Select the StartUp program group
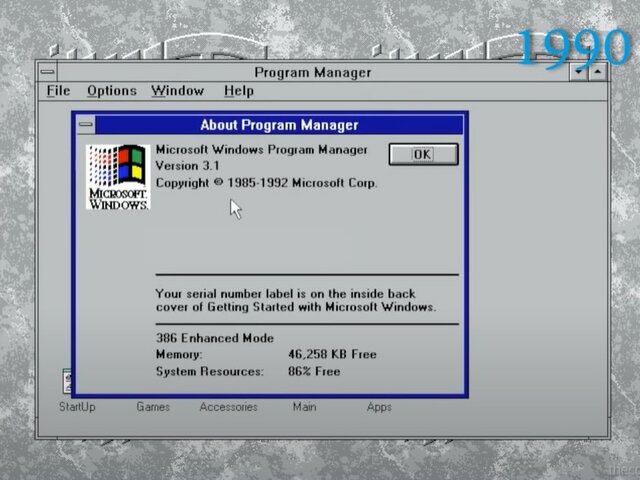The width and height of the screenshot is (640, 480). coord(77,407)
